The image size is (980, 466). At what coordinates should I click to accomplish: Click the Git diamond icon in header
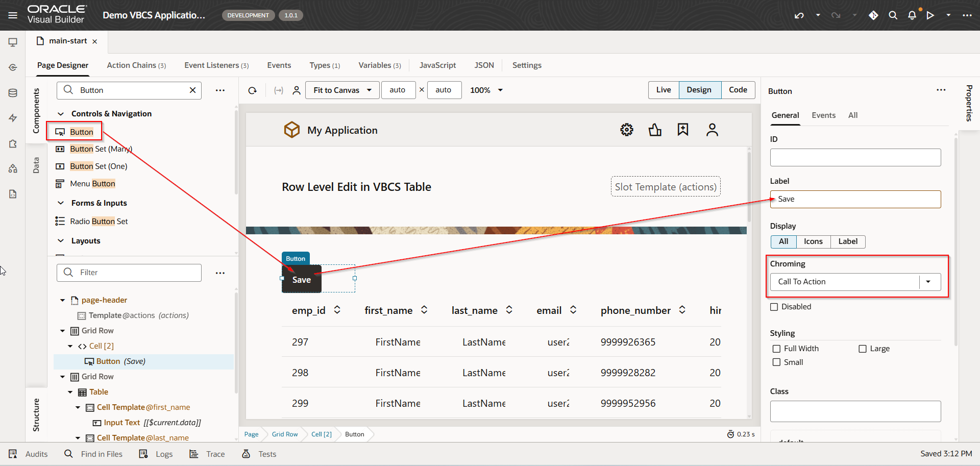coord(873,15)
